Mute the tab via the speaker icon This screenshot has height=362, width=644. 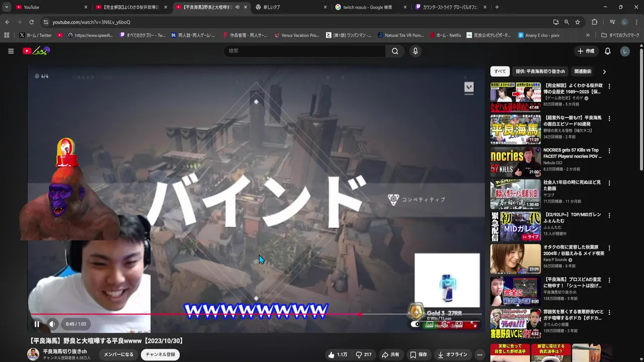pyautogui.click(x=237, y=7)
